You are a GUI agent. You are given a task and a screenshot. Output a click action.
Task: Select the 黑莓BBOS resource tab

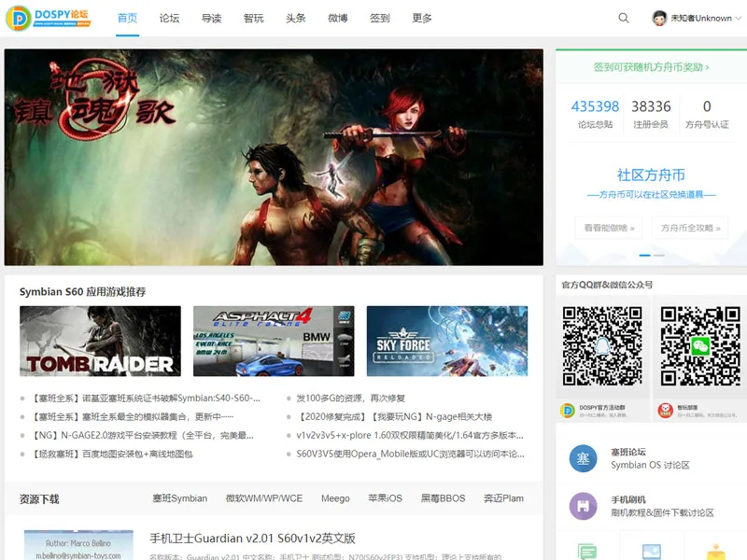pos(443,498)
